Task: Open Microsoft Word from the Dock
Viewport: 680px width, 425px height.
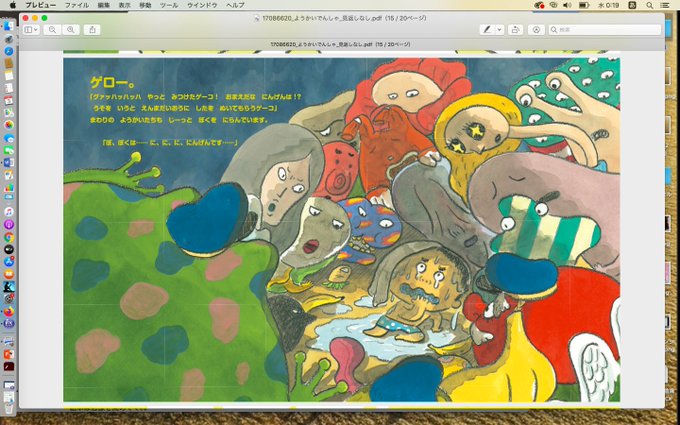Action: pyautogui.click(x=9, y=162)
